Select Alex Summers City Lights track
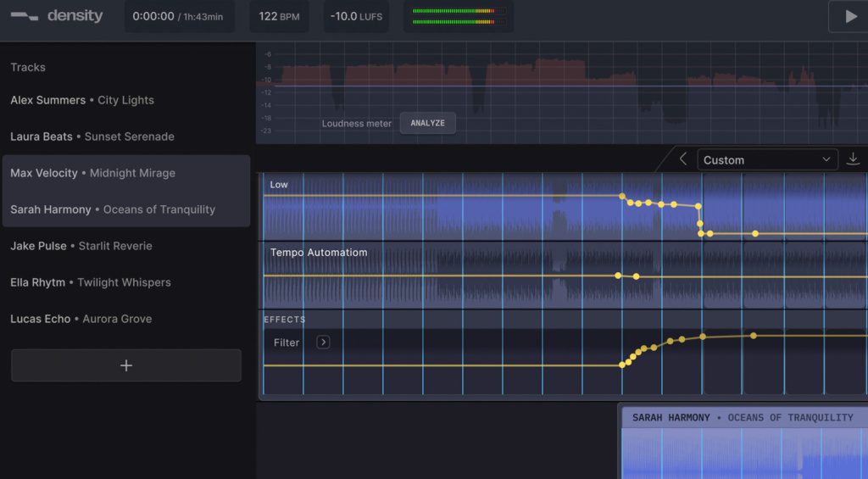 click(x=82, y=100)
